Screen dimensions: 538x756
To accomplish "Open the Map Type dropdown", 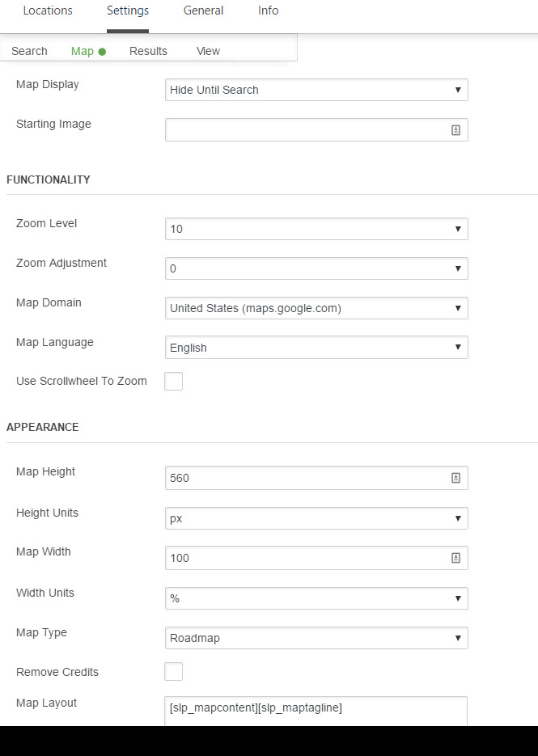I will pyautogui.click(x=316, y=638).
